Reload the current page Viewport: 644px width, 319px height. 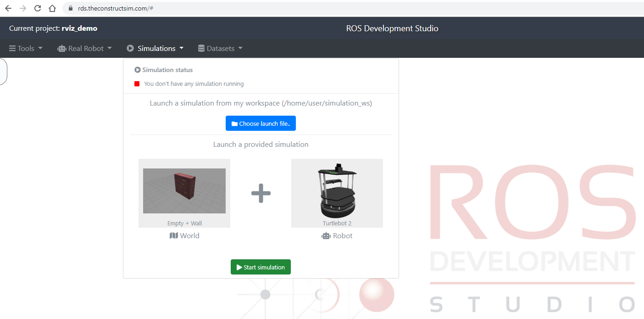pos(38,8)
